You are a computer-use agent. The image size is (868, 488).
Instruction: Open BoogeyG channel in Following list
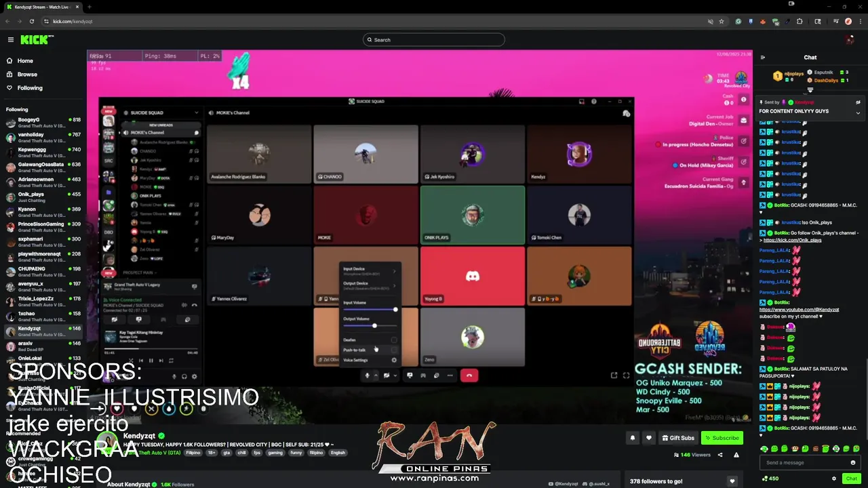pyautogui.click(x=43, y=123)
